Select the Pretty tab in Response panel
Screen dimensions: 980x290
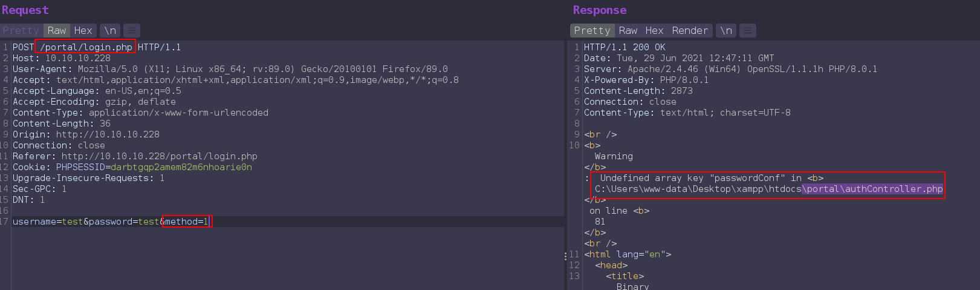pyautogui.click(x=592, y=30)
